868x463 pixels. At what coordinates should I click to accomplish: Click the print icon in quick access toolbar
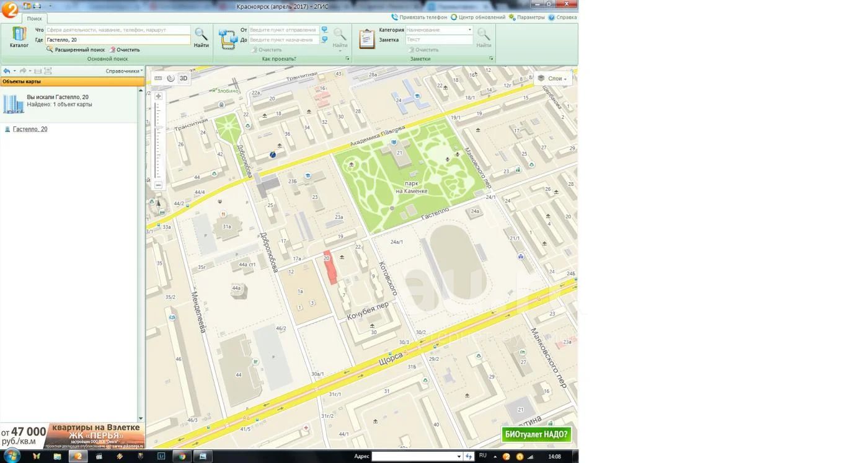pos(37,6)
